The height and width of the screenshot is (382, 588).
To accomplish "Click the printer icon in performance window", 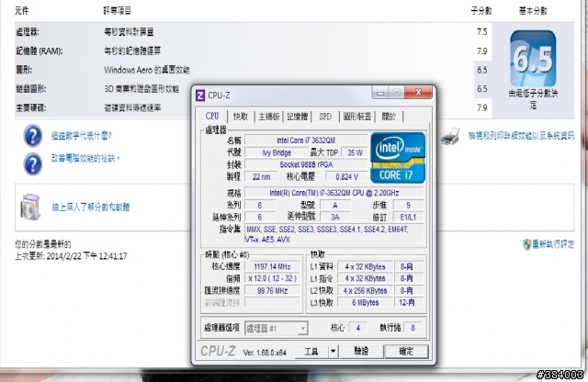I will (450, 136).
